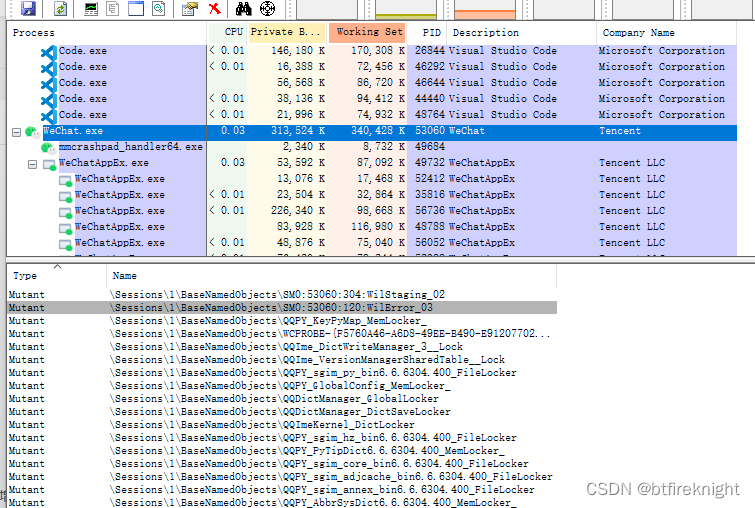This screenshot has width=755, height=508.
Task: Open the process Properties toolbar icon
Action: pyautogui.click(x=190, y=8)
